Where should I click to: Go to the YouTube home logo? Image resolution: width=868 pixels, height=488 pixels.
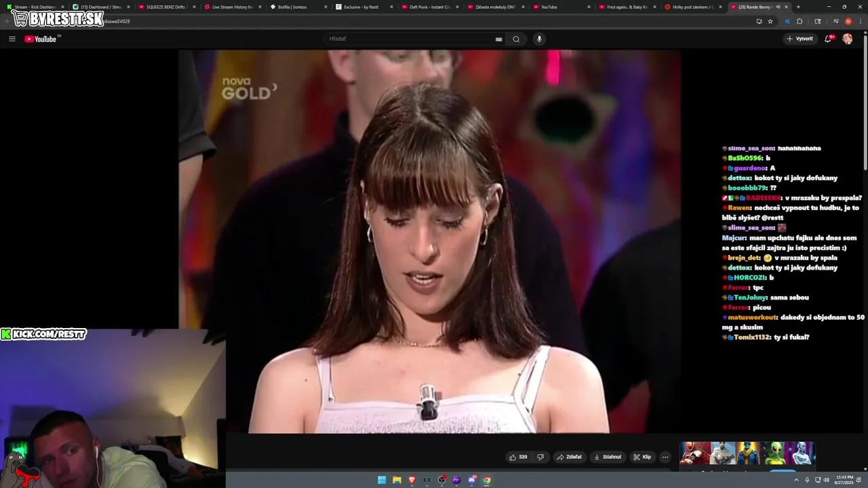(x=41, y=39)
